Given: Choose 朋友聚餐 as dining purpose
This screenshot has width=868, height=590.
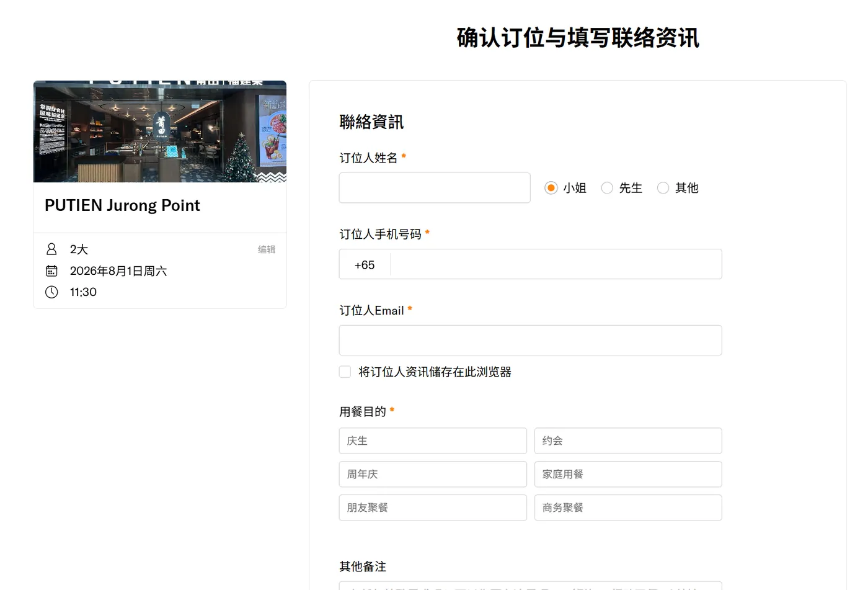Looking at the screenshot, I should click(x=433, y=507).
